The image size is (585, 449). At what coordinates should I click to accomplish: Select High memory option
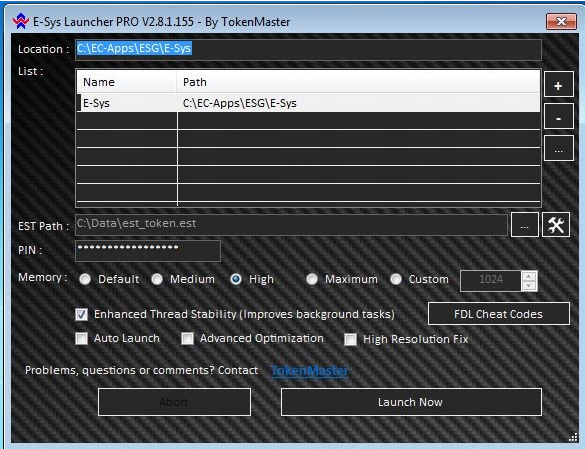[x=236, y=279]
